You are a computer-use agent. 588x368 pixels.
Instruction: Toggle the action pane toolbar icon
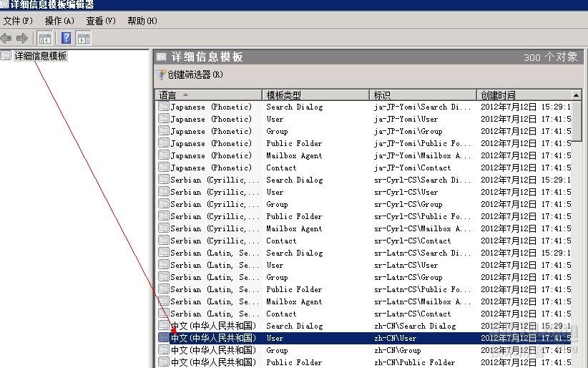click(84, 38)
